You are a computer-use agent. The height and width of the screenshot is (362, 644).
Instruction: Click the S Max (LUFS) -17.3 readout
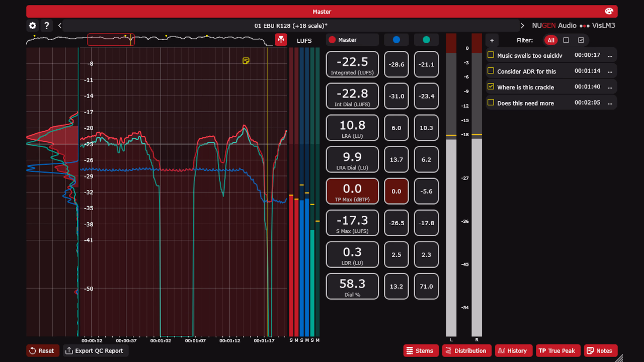coord(352,223)
